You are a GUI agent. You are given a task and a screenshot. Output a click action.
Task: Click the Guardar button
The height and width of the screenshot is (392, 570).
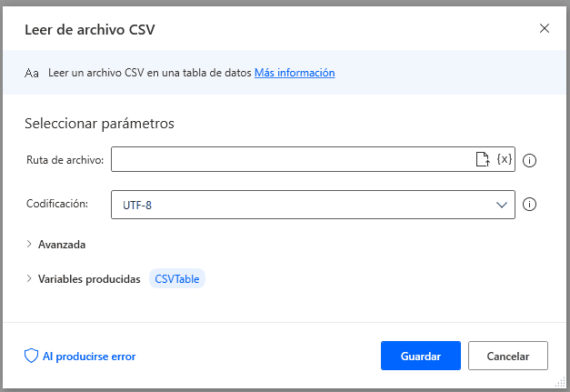tap(421, 356)
